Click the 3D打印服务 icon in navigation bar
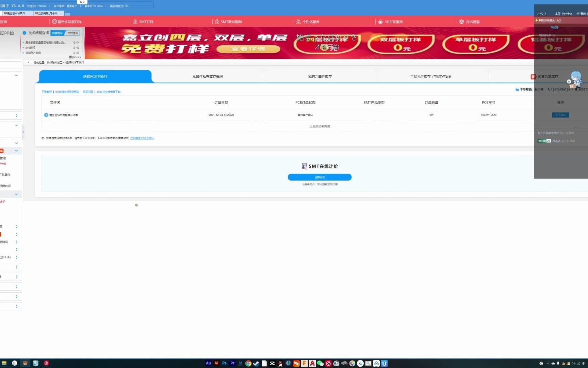Image resolution: width=588 pixels, height=368 pixels. point(380,21)
